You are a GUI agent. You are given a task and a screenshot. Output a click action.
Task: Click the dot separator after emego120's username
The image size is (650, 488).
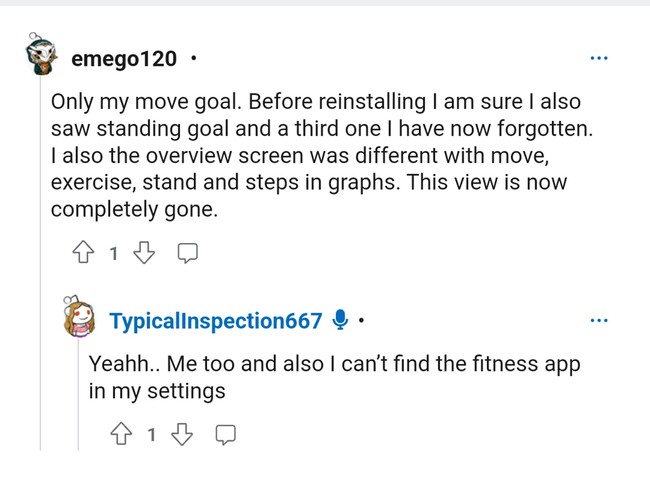pyautogui.click(x=193, y=58)
